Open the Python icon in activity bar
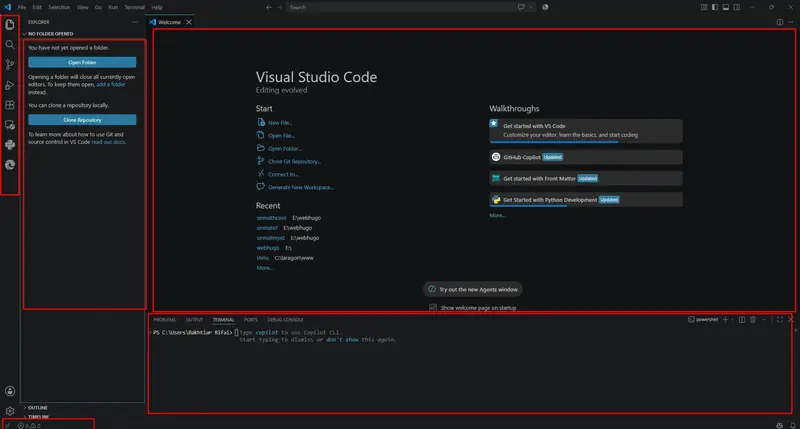Screen dimensions: 800x429 10,145
